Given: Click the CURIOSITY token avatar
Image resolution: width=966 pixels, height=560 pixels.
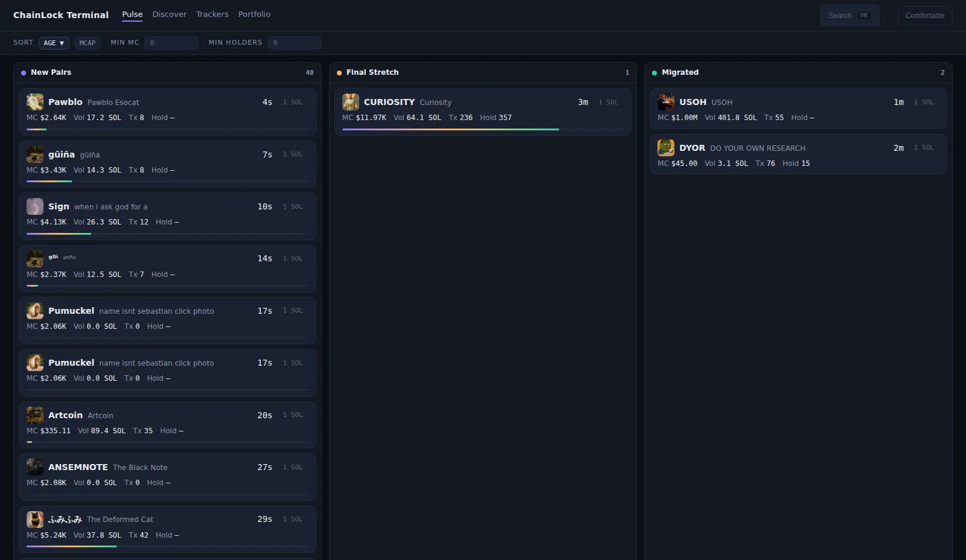Looking at the screenshot, I should tap(351, 102).
